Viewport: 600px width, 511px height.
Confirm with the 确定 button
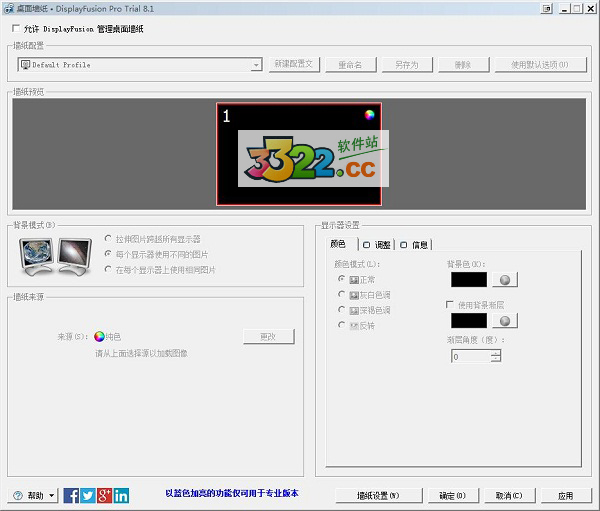click(x=453, y=496)
